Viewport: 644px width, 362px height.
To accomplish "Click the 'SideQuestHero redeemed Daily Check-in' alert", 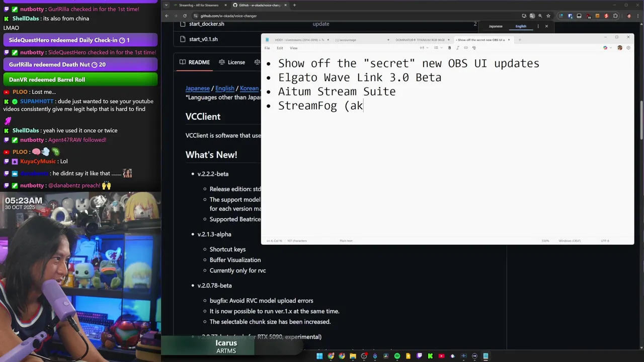I will point(80,40).
